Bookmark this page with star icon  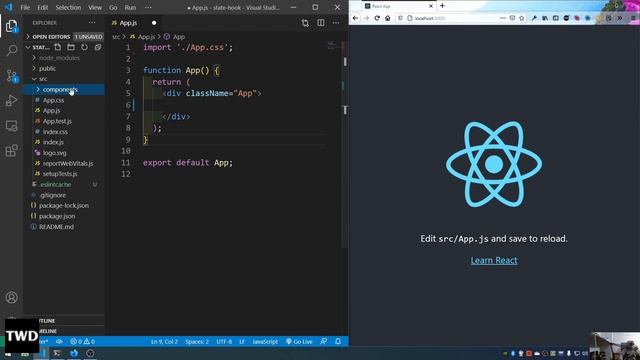(x=522, y=18)
